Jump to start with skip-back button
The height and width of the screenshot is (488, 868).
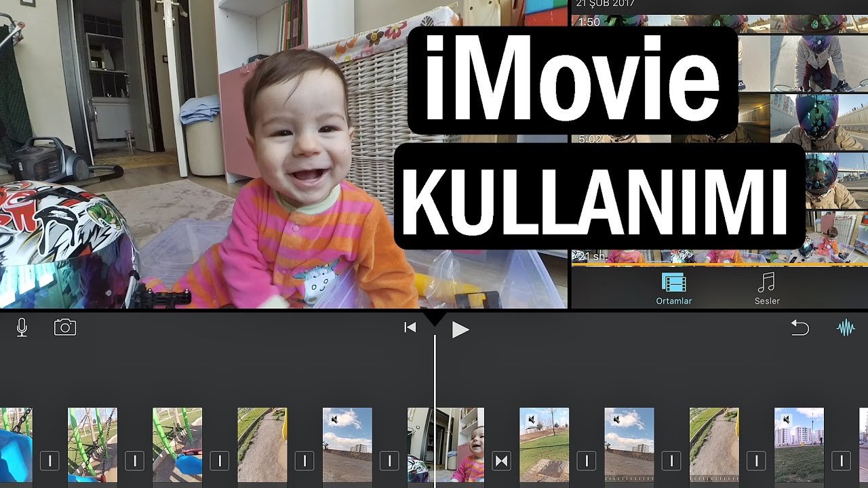410,328
